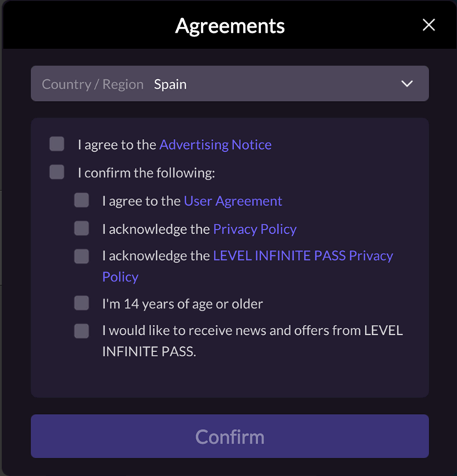Expand the Country / Region dropdown chevron
The width and height of the screenshot is (457, 476).
click(407, 84)
